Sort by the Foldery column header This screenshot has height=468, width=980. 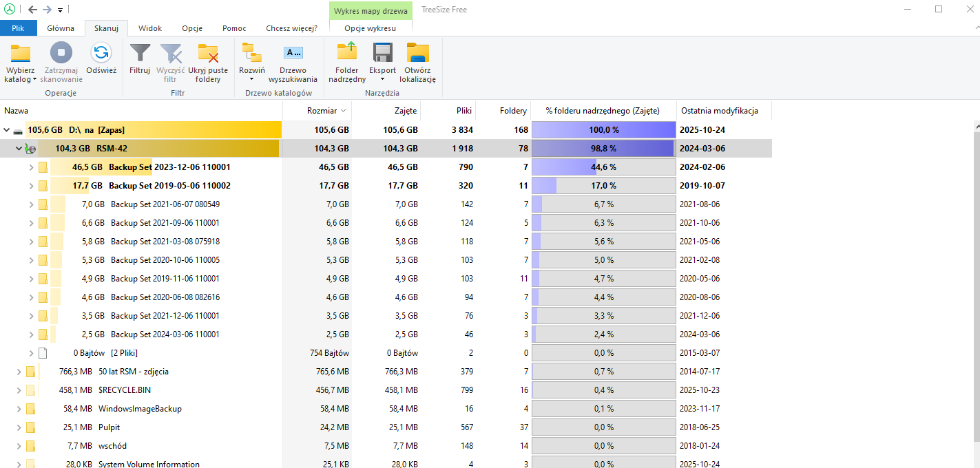pyautogui.click(x=503, y=110)
